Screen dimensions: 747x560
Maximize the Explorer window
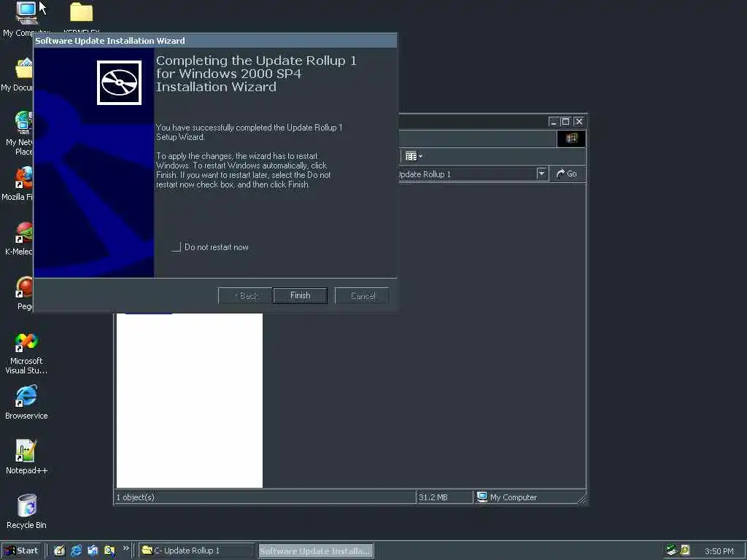565,122
